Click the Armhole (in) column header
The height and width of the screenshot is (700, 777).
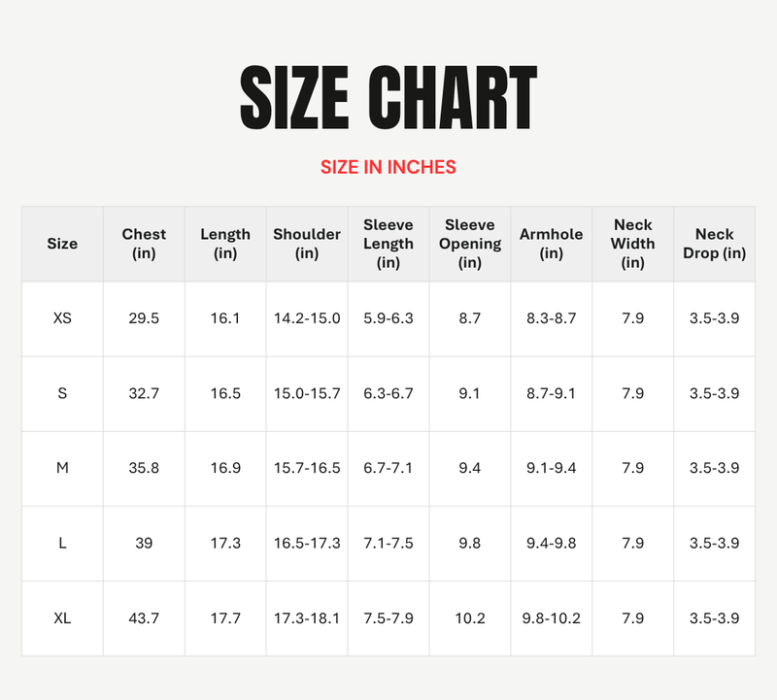point(552,244)
